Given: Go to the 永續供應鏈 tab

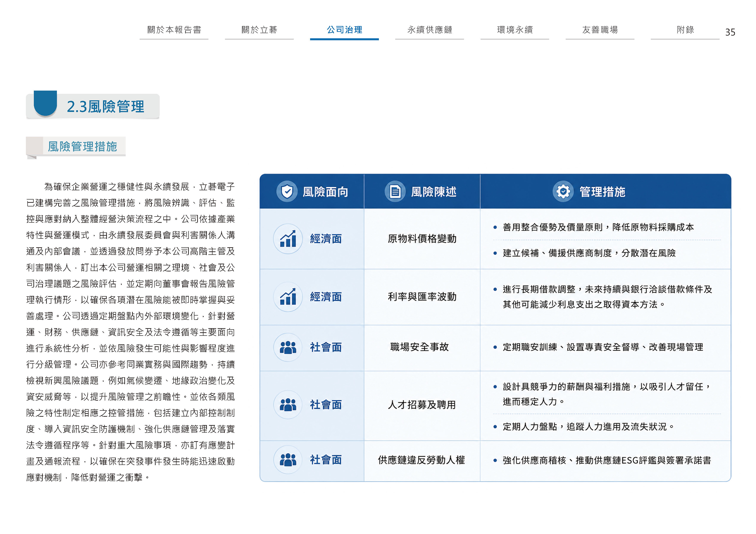Looking at the screenshot, I should (x=429, y=30).
